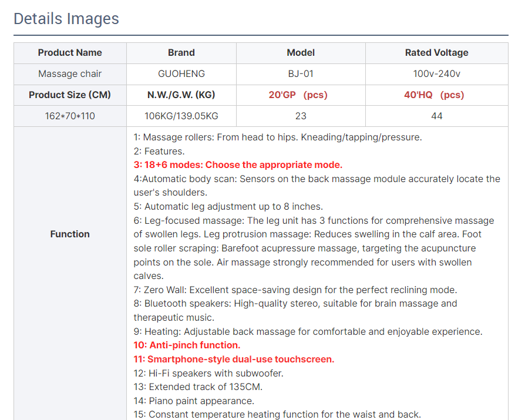The image size is (525, 420).
Task: Click the 100v-240v voltage value
Action: [436, 74]
